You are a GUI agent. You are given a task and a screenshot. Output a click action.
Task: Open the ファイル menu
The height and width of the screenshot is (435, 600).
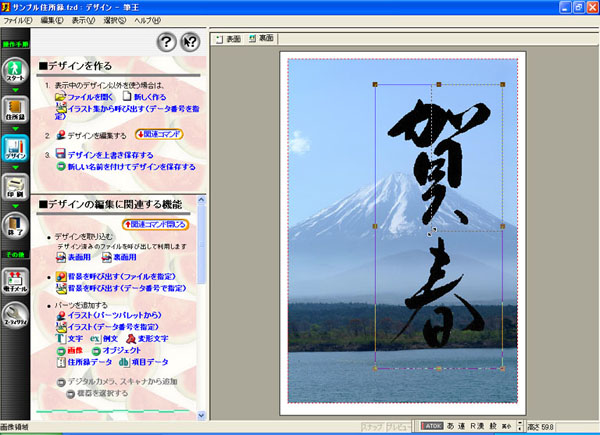[x=18, y=20]
